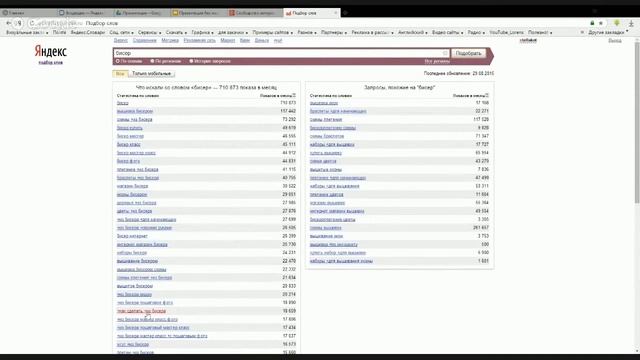Select the История запросов radio button

point(191,61)
